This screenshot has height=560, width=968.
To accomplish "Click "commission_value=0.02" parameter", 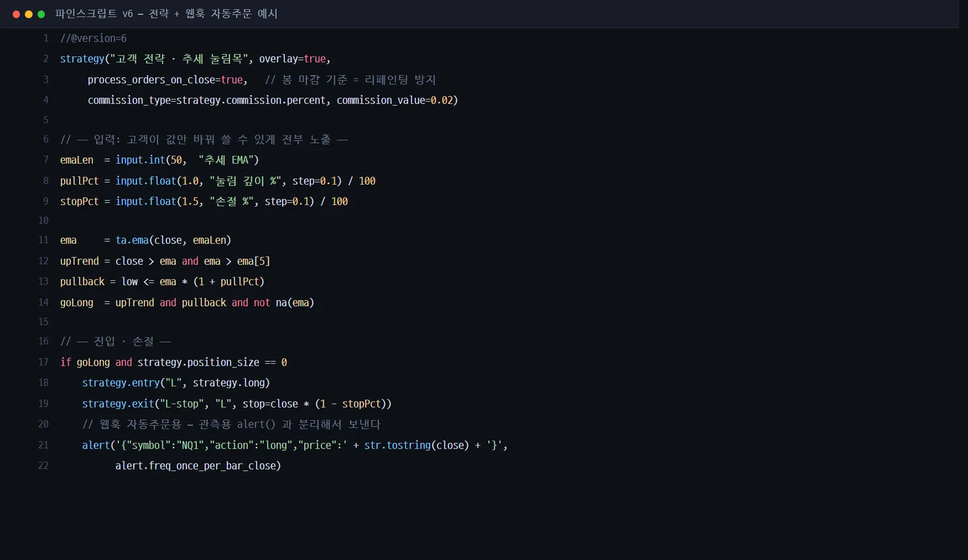I will pos(394,100).
